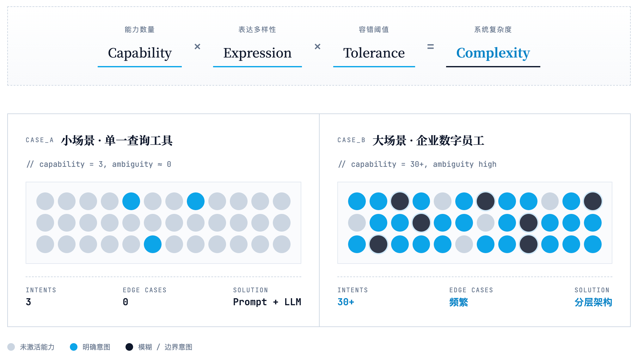The image size is (638, 364).
Task: Click the blue legend dot for 明确意图
Action: (74, 347)
